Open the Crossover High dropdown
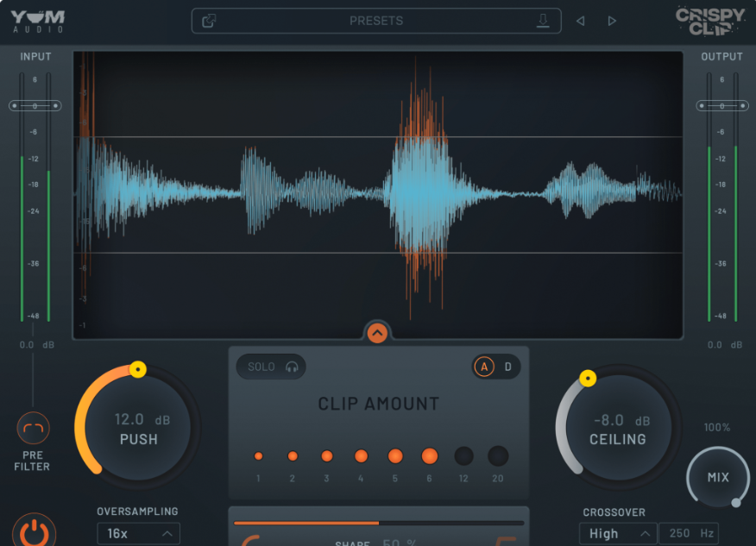The height and width of the screenshot is (546, 756). [618, 533]
